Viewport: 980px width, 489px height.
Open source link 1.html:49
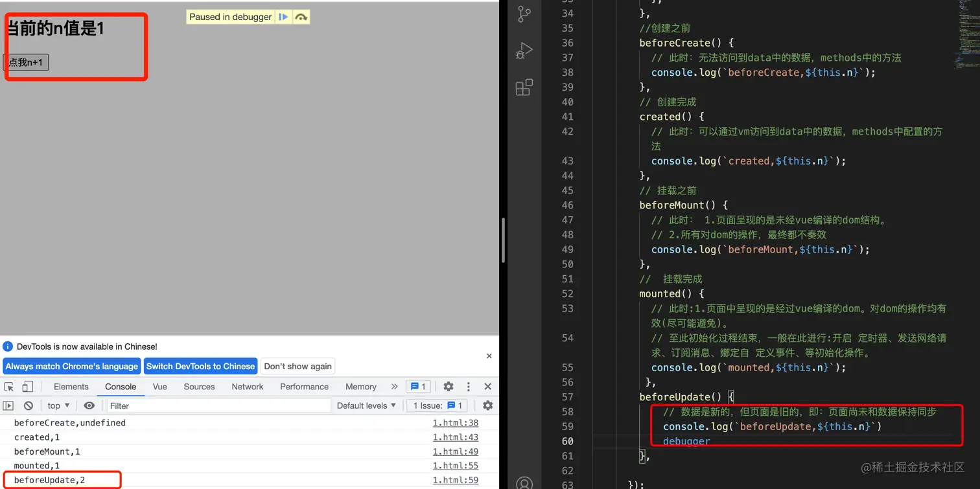(x=456, y=451)
